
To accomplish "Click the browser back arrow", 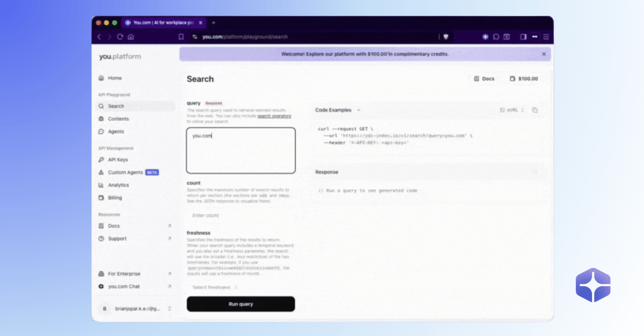I will pos(99,37).
